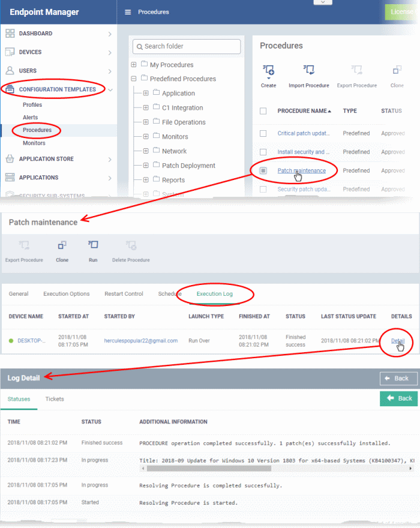The image size is (420, 528).
Task: Switch to the Execution Log tab
Action: [x=215, y=293]
